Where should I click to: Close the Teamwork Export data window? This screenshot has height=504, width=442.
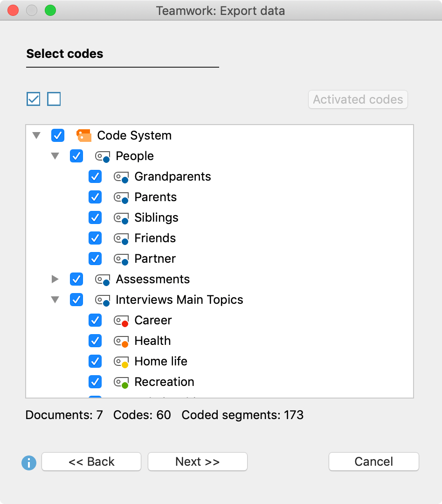click(x=13, y=10)
